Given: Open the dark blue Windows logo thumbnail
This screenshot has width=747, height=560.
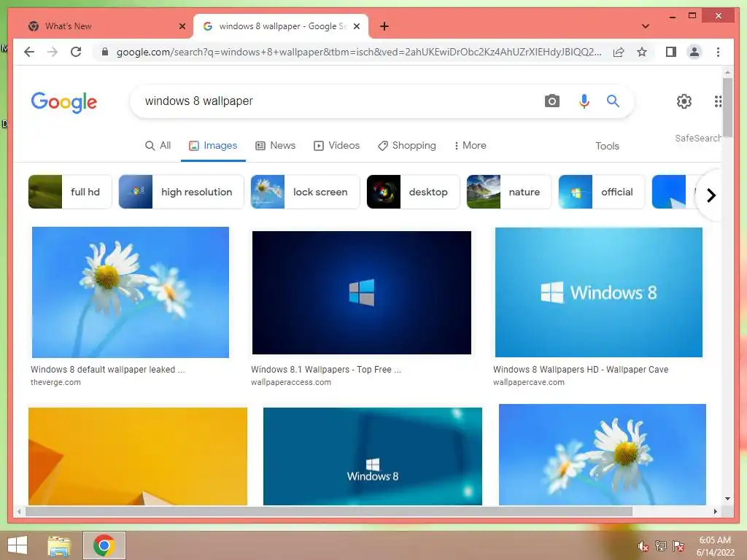Looking at the screenshot, I should 362,292.
